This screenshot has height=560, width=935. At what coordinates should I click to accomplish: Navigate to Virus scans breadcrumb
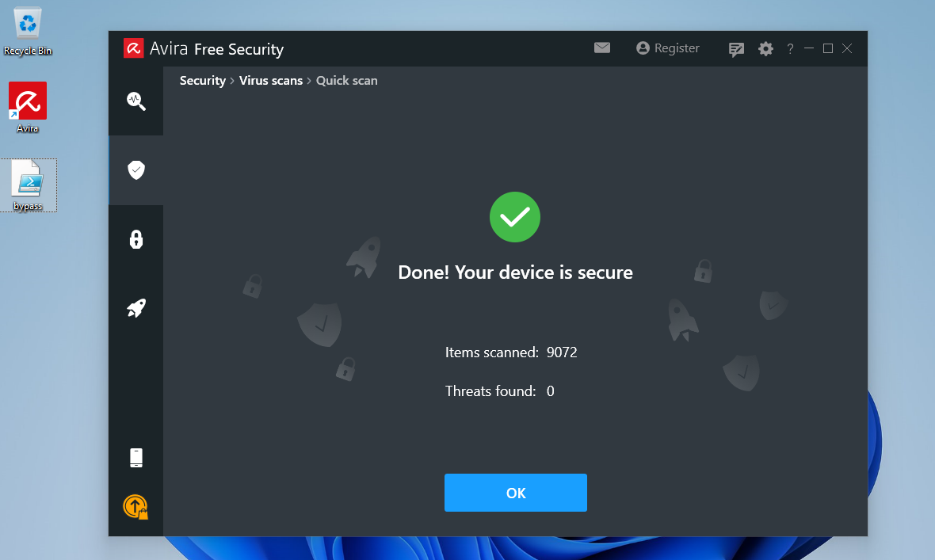tap(271, 81)
